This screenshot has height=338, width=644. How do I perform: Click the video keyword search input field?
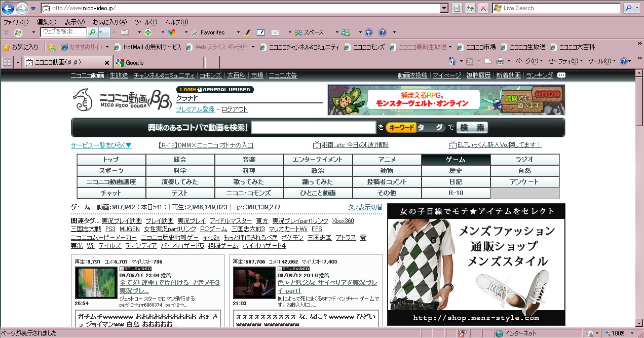pos(314,128)
